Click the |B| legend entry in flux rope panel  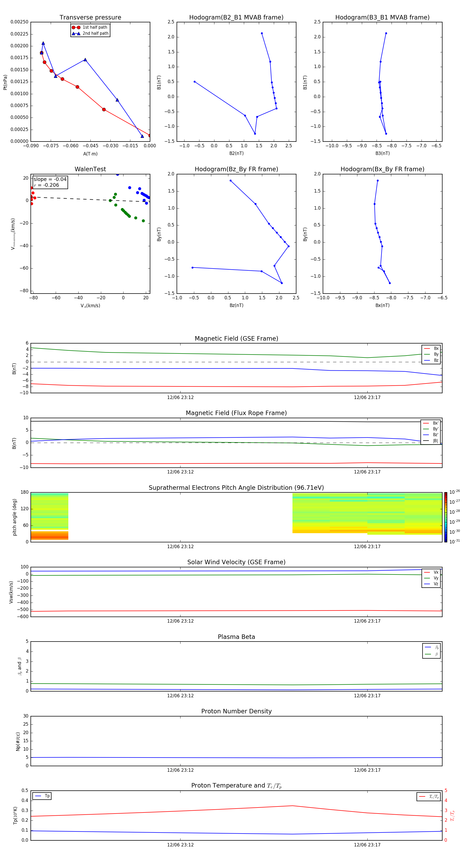(x=431, y=441)
